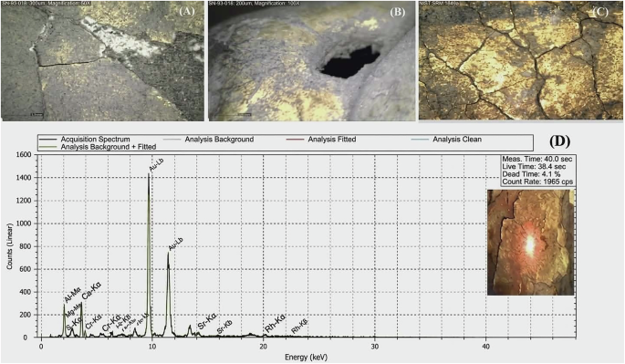
Task: Select the 'Analysis Fitted' legend entry
Action: [332, 140]
